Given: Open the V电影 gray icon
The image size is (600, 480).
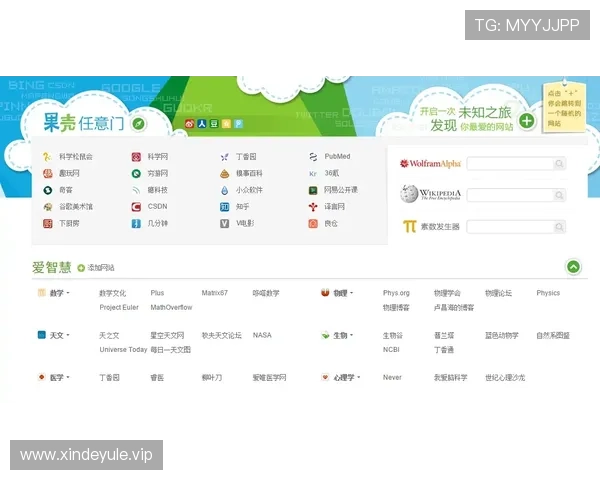Looking at the screenshot, I should point(225,223).
